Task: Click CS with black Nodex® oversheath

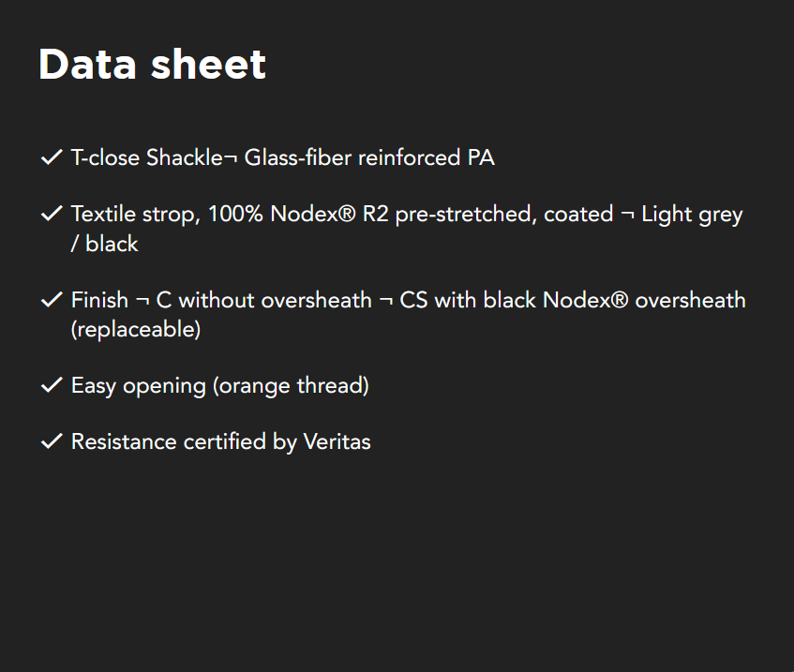Action: (x=573, y=301)
